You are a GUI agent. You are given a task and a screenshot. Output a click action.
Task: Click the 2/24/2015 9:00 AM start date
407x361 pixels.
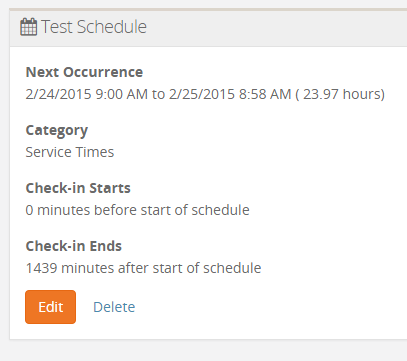coord(87,94)
